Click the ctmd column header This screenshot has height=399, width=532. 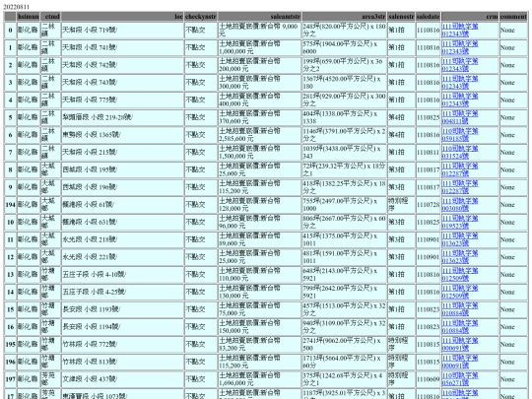tap(50, 17)
